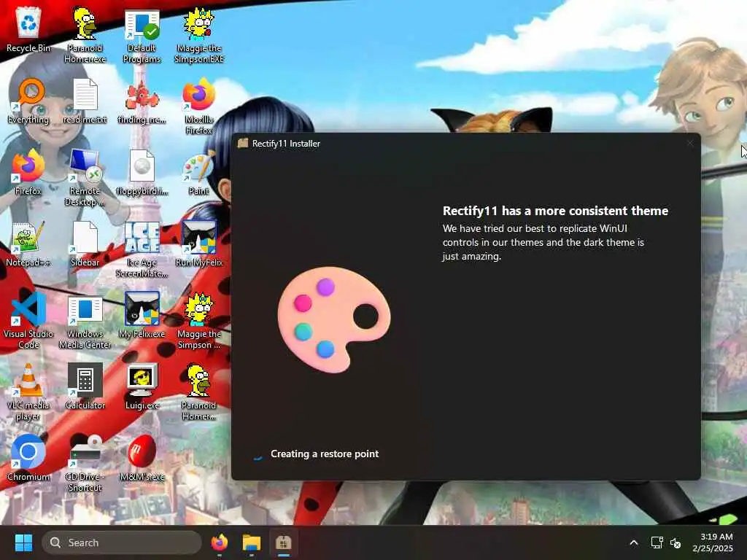
Task: Select the Run MyFelix icon
Action: click(x=199, y=244)
